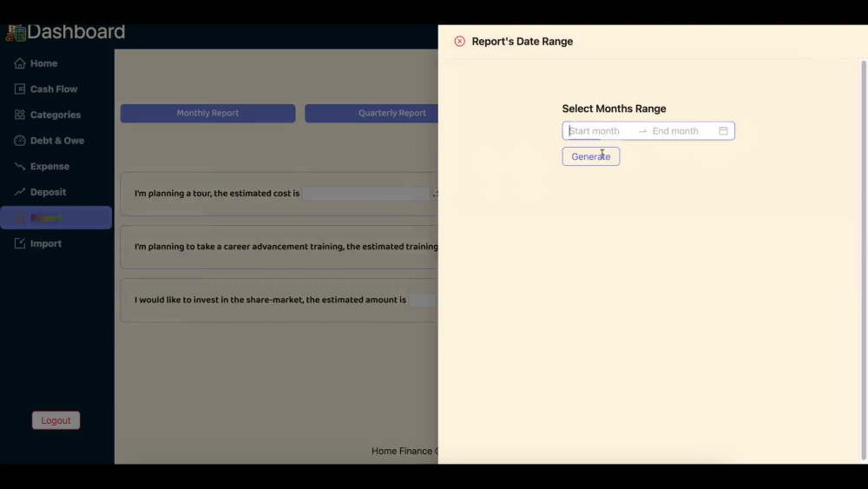Click the share-market estimated amount input

(x=424, y=301)
